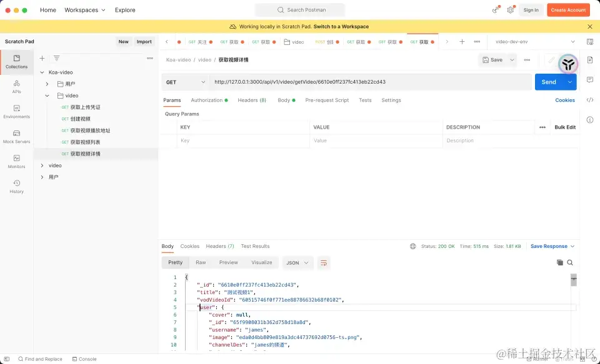Toggle line wrap in the response viewer

coord(324,263)
